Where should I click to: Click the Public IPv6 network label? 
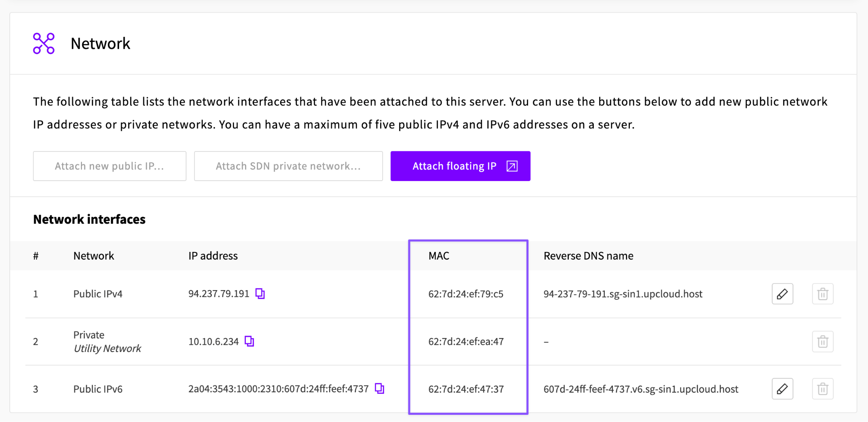98,389
